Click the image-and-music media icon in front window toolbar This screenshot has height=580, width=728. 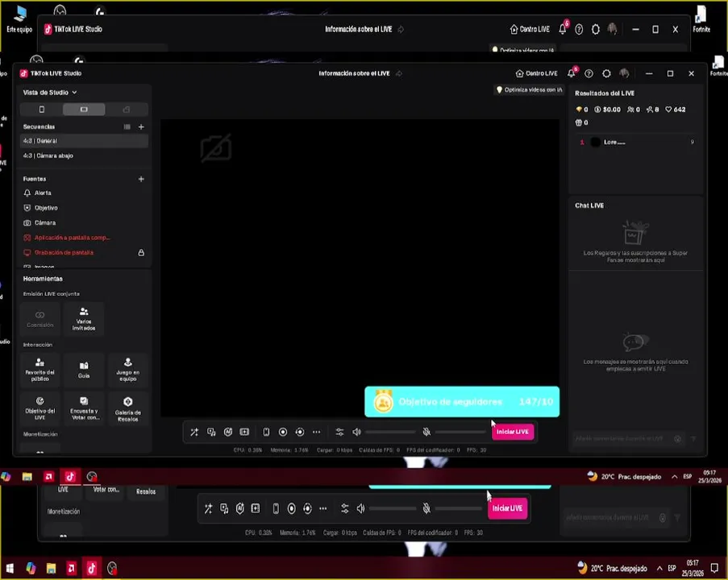[x=211, y=432]
